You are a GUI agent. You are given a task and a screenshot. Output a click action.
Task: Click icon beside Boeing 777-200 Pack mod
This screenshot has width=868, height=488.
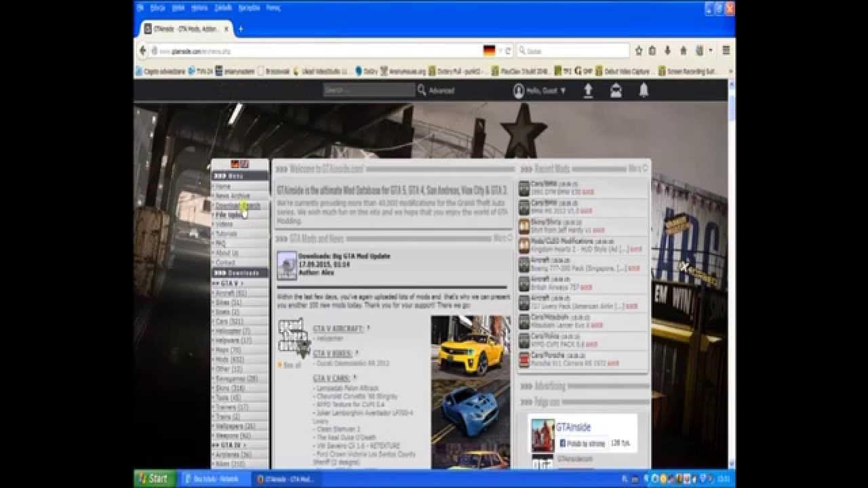524,264
